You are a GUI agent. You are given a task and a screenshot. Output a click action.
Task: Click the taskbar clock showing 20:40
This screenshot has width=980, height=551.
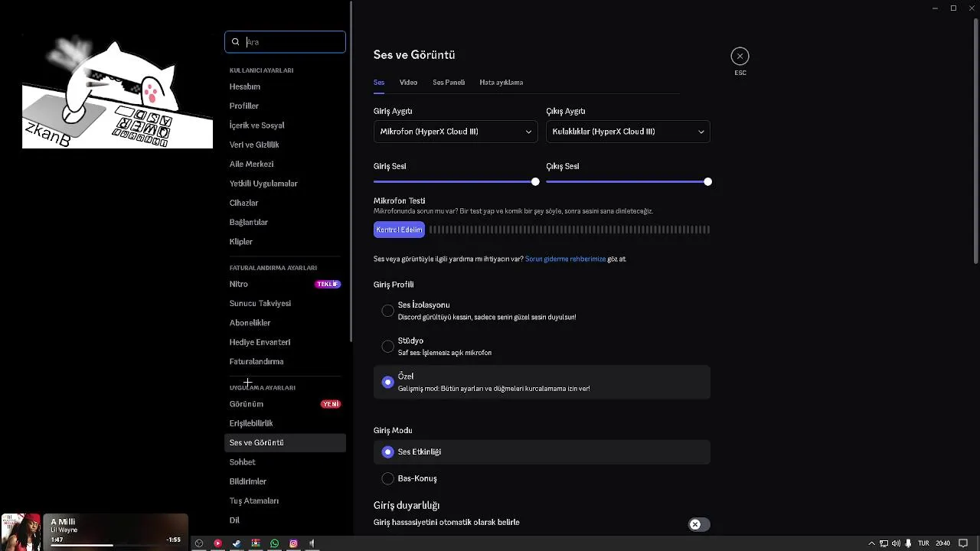[943, 543]
